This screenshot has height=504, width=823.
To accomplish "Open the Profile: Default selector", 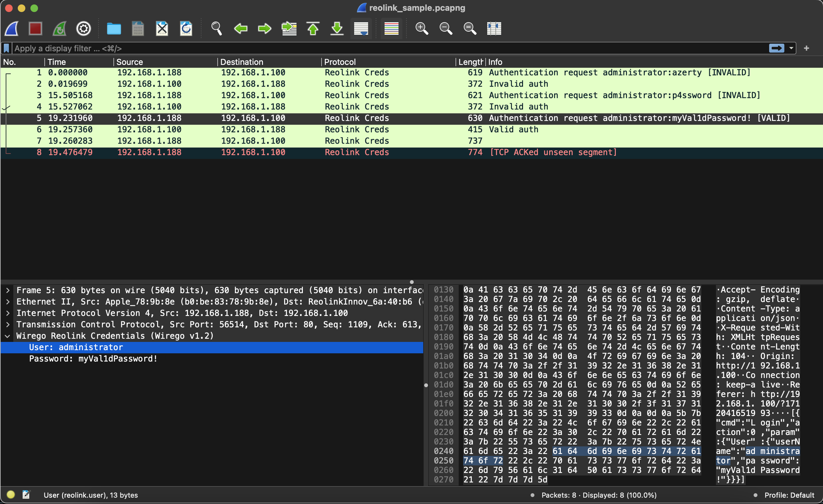I will pyautogui.click(x=789, y=495).
